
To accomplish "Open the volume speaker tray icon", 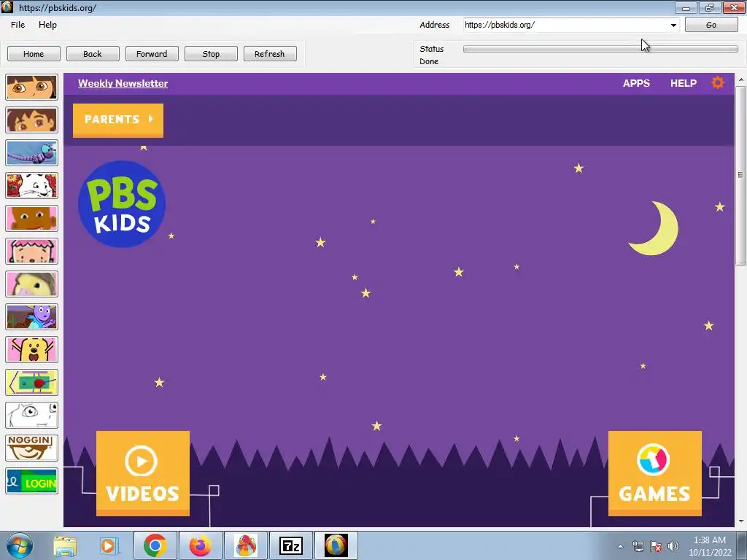I will (673, 546).
